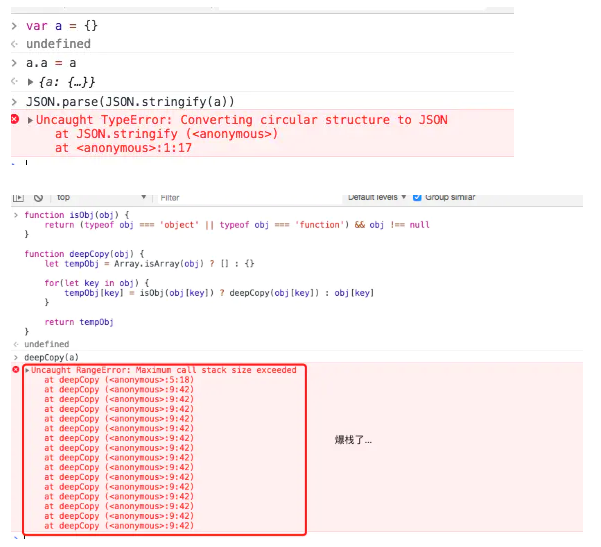Expand the {a: {…}} object result

tap(30, 82)
